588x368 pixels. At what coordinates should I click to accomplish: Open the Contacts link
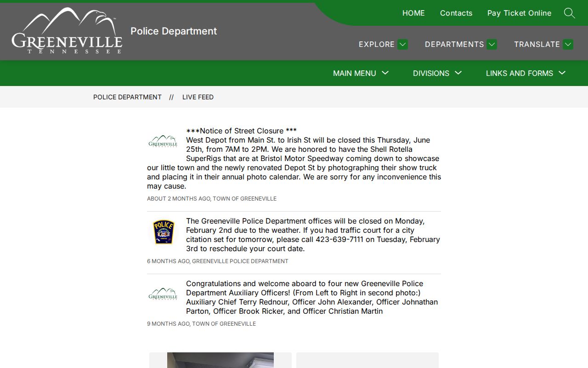pyautogui.click(x=456, y=13)
